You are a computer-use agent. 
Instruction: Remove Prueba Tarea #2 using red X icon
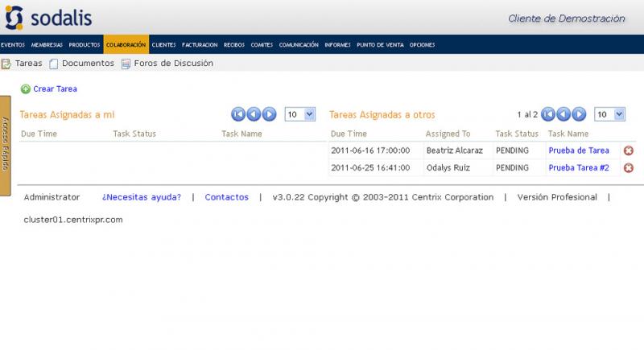[x=629, y=168]
